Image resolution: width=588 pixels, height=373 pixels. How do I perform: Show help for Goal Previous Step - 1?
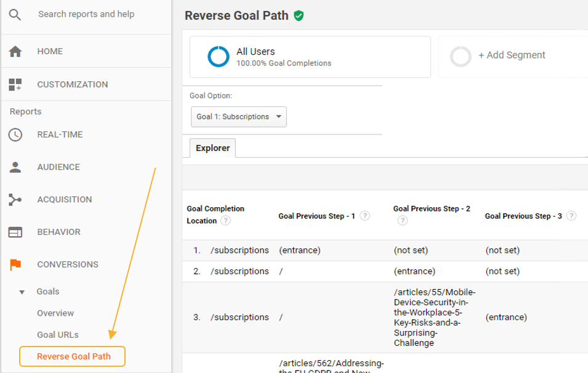(365, 216)
